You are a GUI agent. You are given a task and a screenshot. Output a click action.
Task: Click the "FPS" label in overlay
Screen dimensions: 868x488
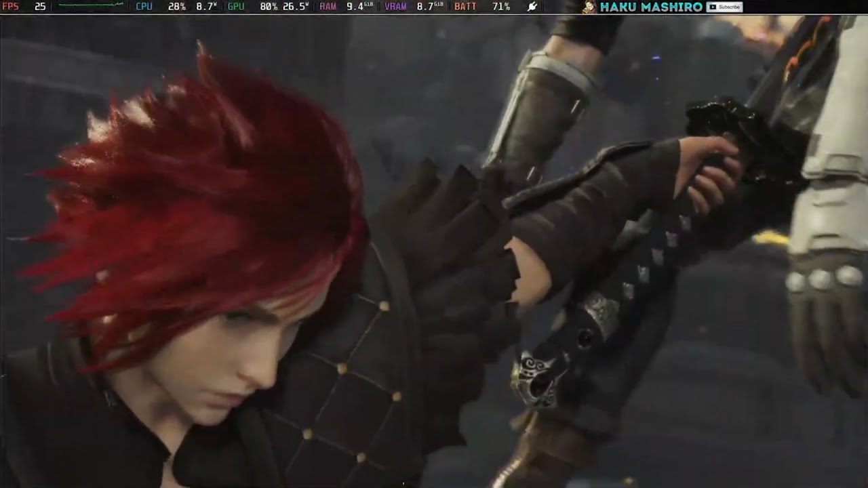10,7
